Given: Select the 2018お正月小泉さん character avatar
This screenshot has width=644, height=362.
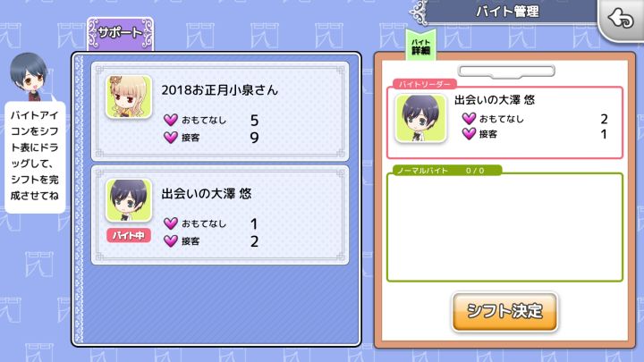Looking at the screenshot, I should 129,97.
